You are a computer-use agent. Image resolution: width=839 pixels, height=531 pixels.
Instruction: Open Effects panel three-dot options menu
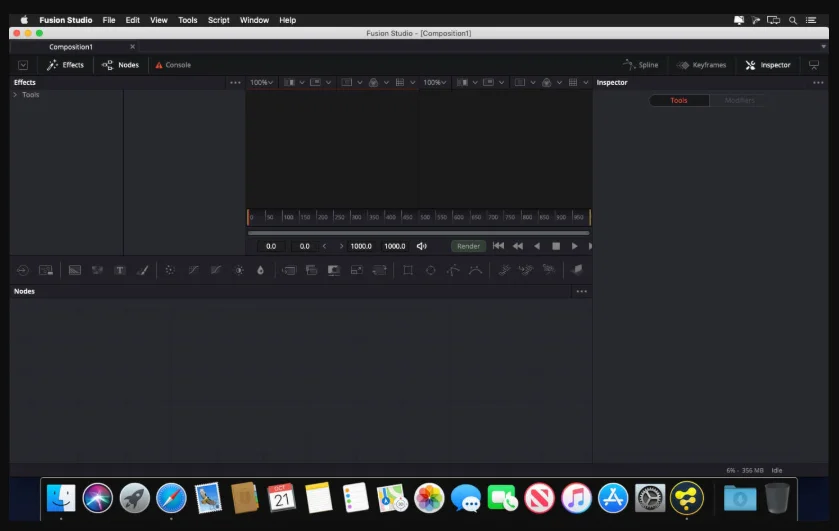click(x=235, y=82)
